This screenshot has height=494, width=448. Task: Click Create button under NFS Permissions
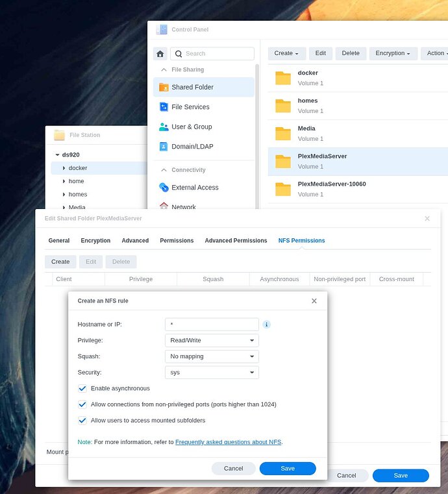[60, 262]
